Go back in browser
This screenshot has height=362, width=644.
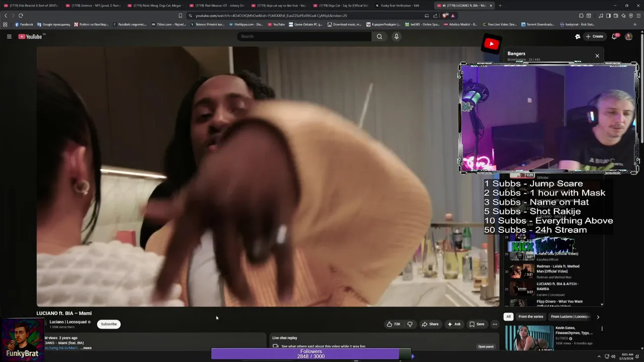(x=6, y=16)
